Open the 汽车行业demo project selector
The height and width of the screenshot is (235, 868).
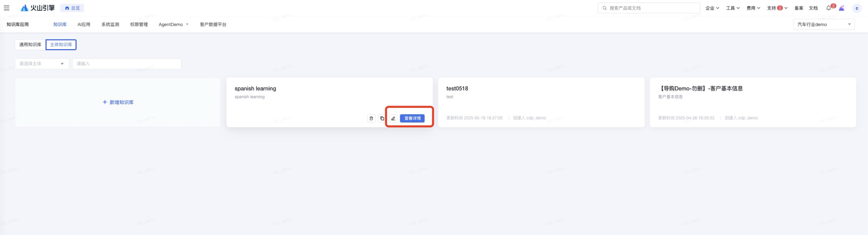[824, 25]
